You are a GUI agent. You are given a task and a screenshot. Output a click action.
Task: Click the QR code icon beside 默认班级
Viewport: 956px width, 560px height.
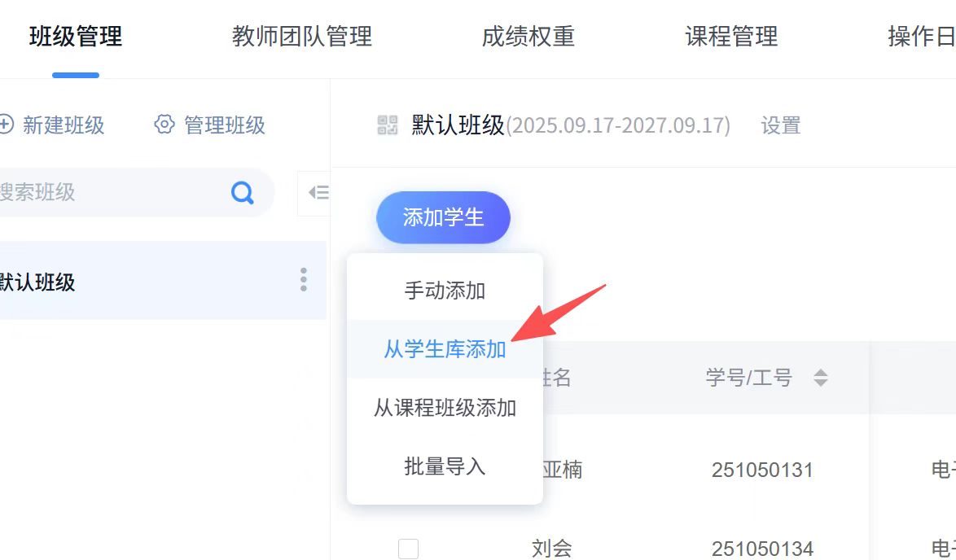pos(388,125)
